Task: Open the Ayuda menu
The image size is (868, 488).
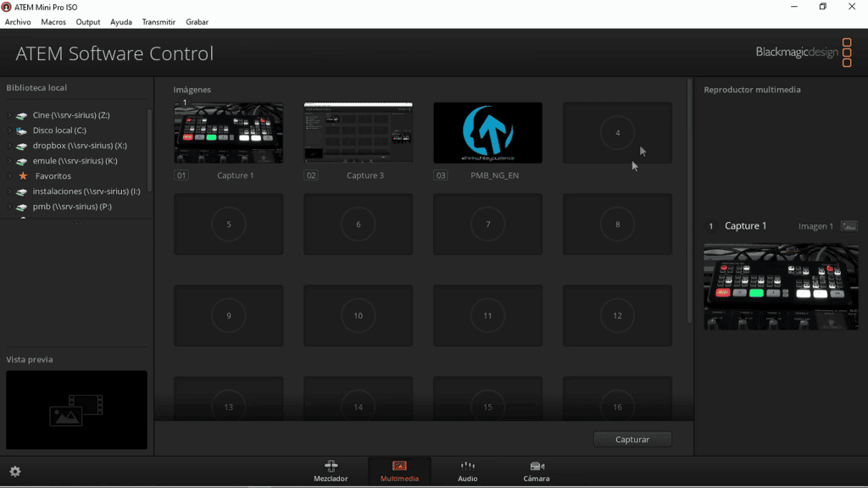Action: pyautogui.click(x=120, y=22)
